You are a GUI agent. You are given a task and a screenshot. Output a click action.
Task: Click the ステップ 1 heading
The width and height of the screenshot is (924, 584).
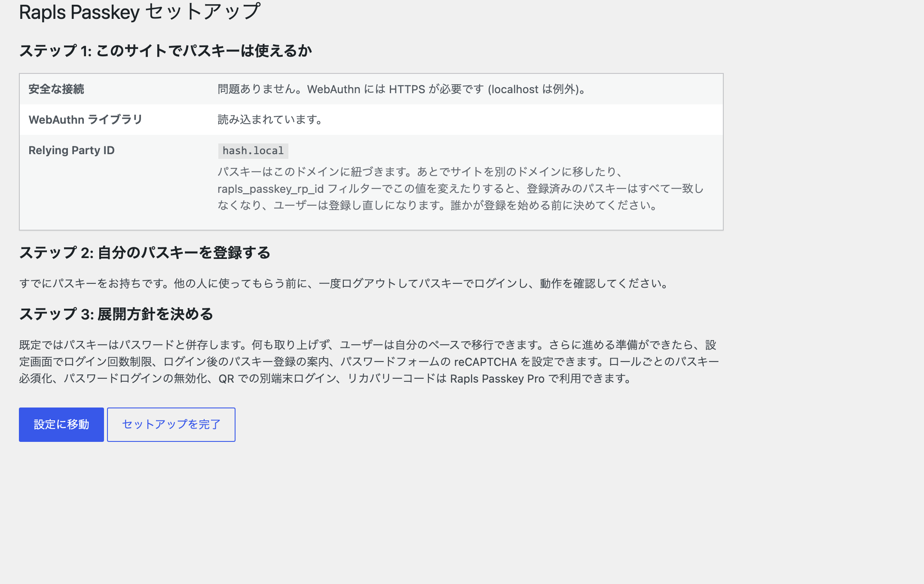point(165,51)
